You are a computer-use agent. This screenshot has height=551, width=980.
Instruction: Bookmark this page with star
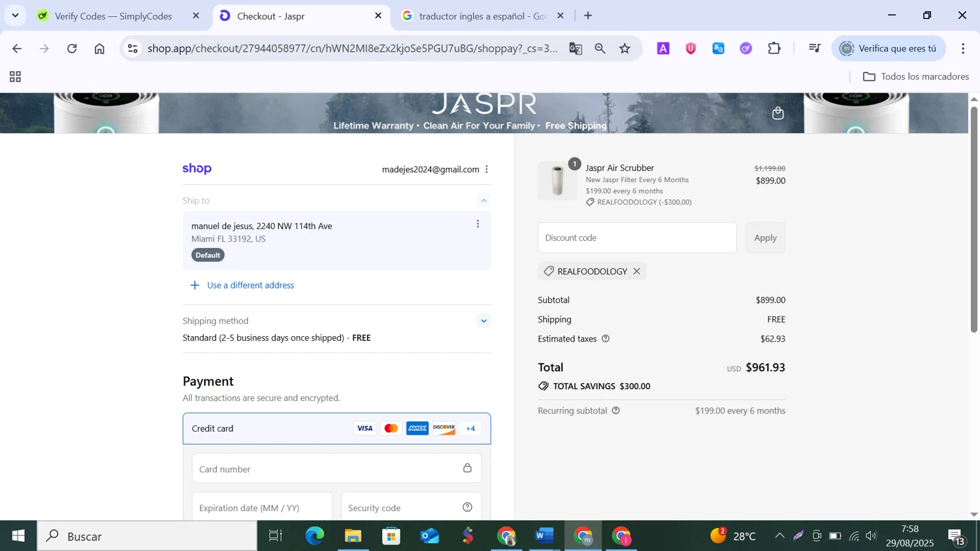click(625, 48)
